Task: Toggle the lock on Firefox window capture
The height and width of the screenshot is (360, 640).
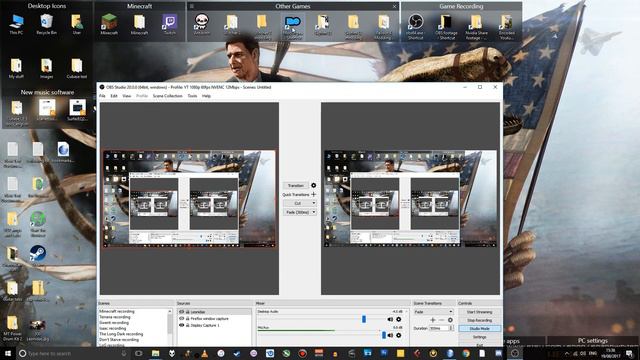Action: coord(188,318)
